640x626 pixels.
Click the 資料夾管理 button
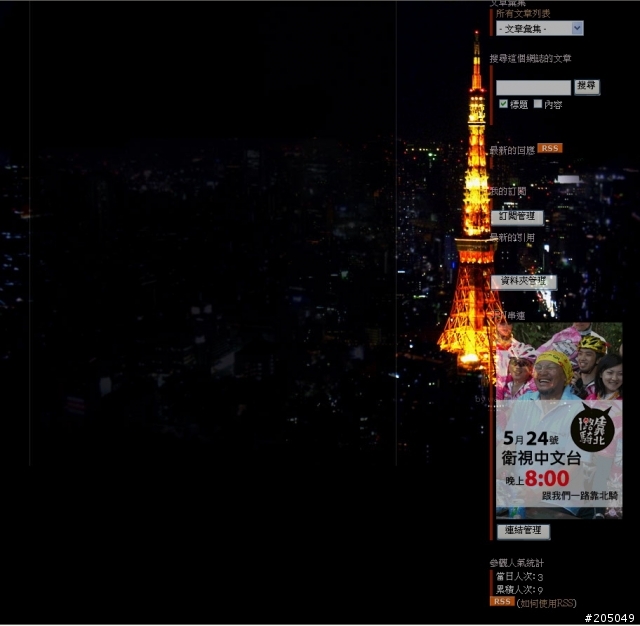click(523, 282)
